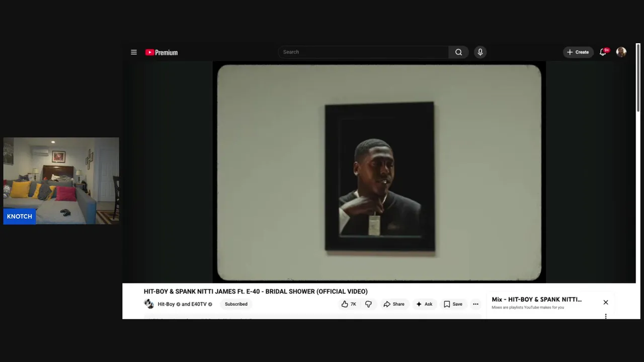Open the notifications bell

(x=603, y=52)
